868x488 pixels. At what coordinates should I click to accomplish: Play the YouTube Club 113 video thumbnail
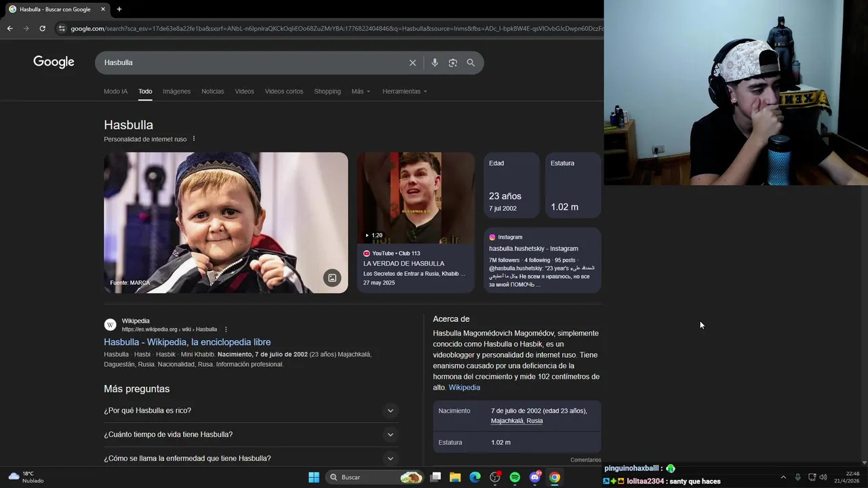click(416, 198)
